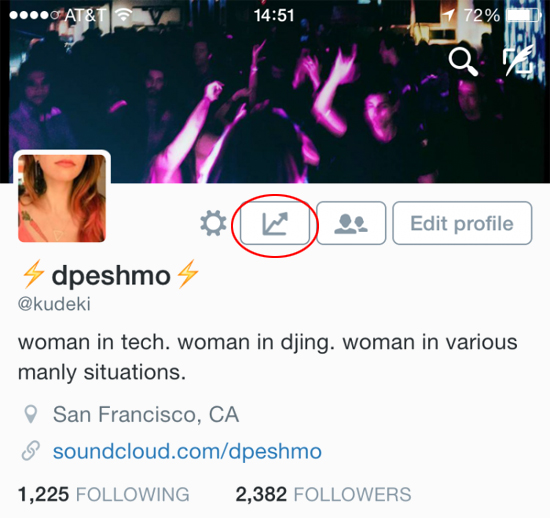
Task: Tap the people accounts icon button
Action: pos(351,223)
